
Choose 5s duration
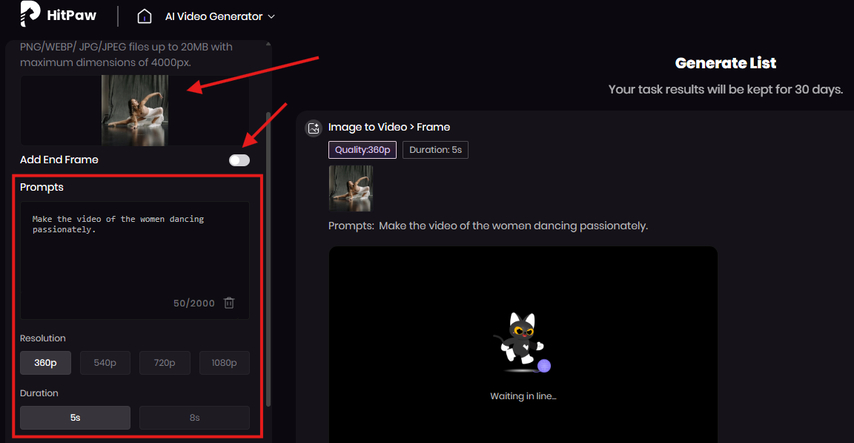[x=75, y=418]
